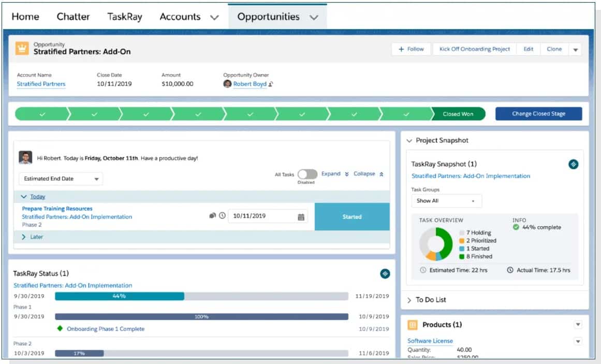Click the Follow button
Viewport: 601px width, 364px height.
411,49
